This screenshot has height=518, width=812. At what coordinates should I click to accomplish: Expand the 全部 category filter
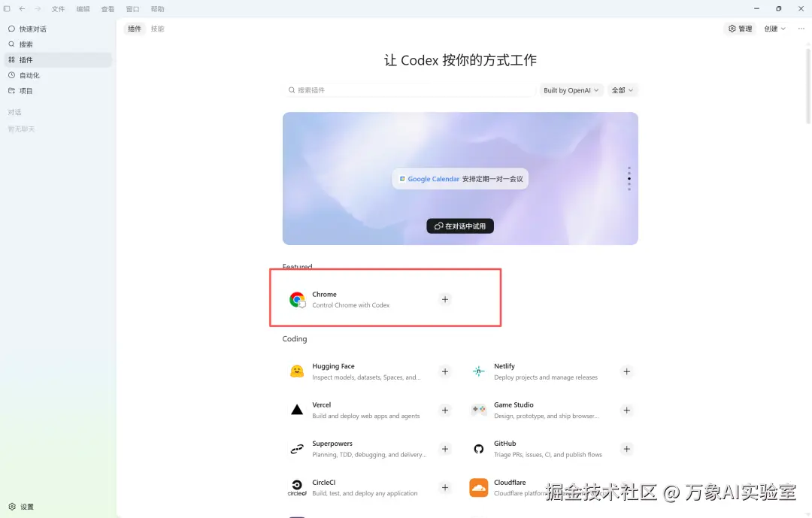[622, 90]
